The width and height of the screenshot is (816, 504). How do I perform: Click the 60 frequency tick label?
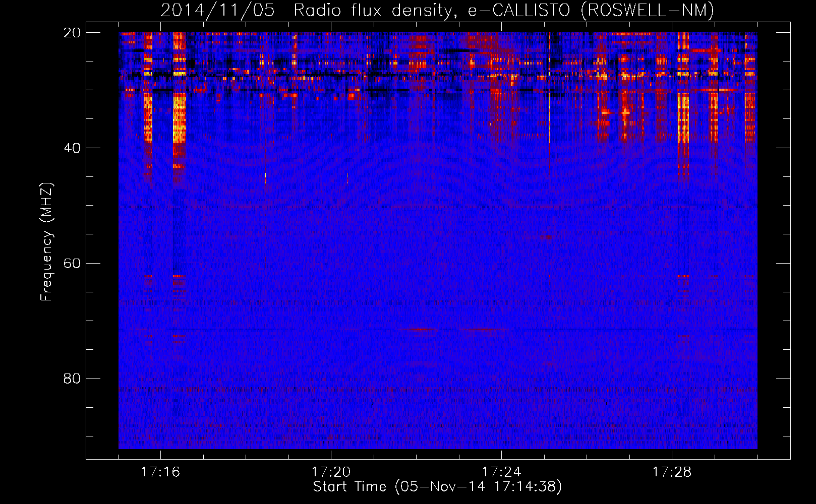click(72, 264)
